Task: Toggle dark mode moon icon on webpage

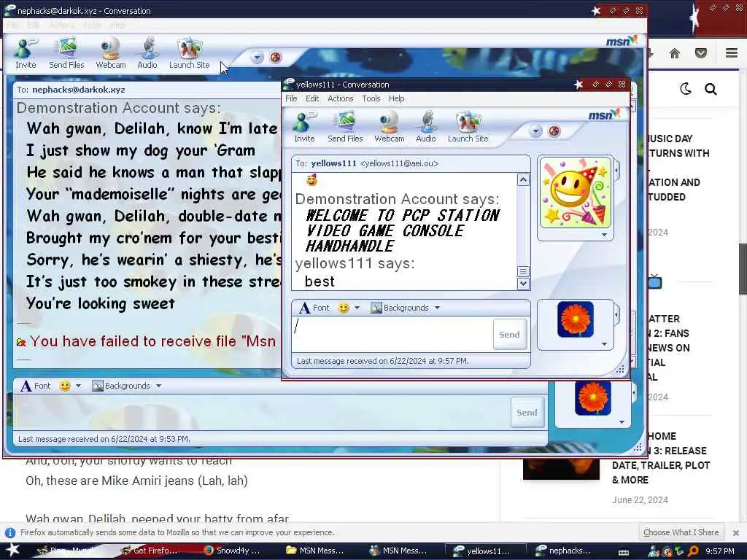Action: (x=686, y=88)
